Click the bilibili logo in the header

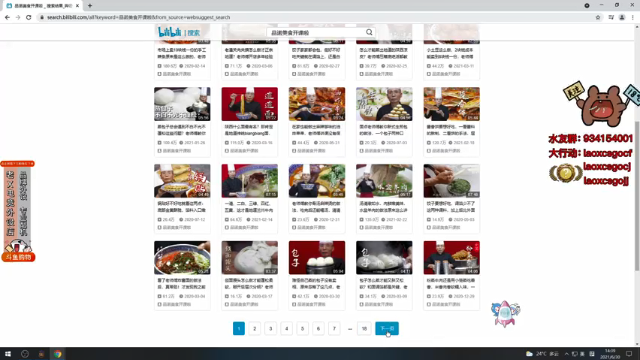pyautogui.click(x=169, y=32)
